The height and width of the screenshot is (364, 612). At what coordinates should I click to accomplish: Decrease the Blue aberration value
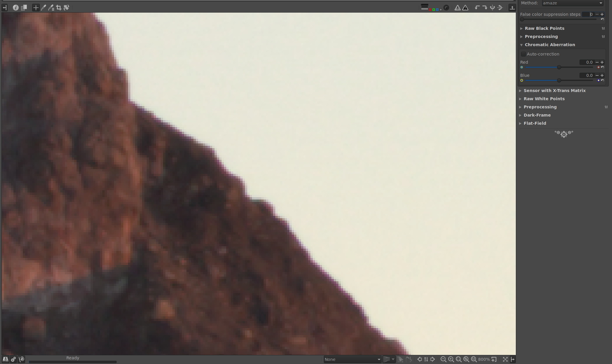pos(597,75)
